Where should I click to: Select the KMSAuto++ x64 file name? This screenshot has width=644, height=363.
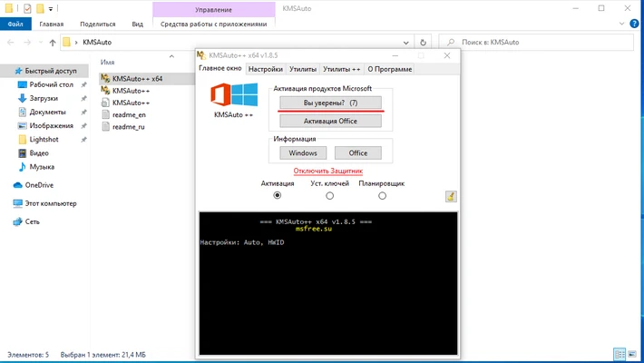pos(138,79)
